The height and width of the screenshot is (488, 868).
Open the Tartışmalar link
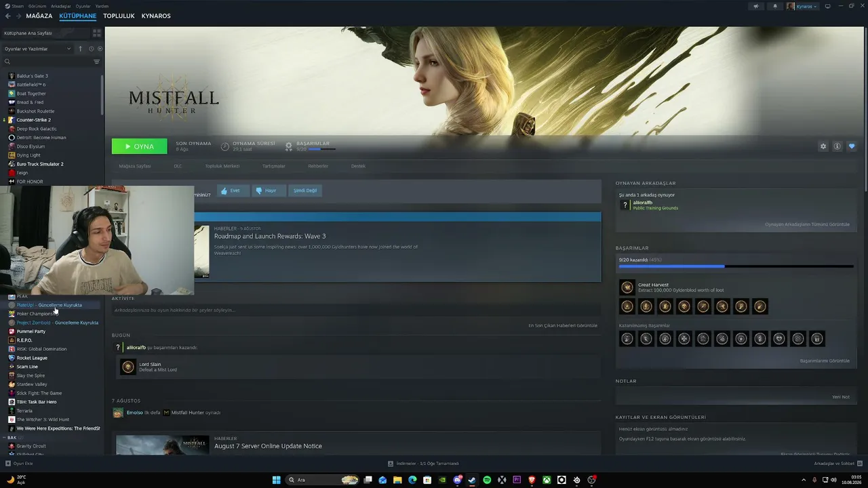(274, 166)
